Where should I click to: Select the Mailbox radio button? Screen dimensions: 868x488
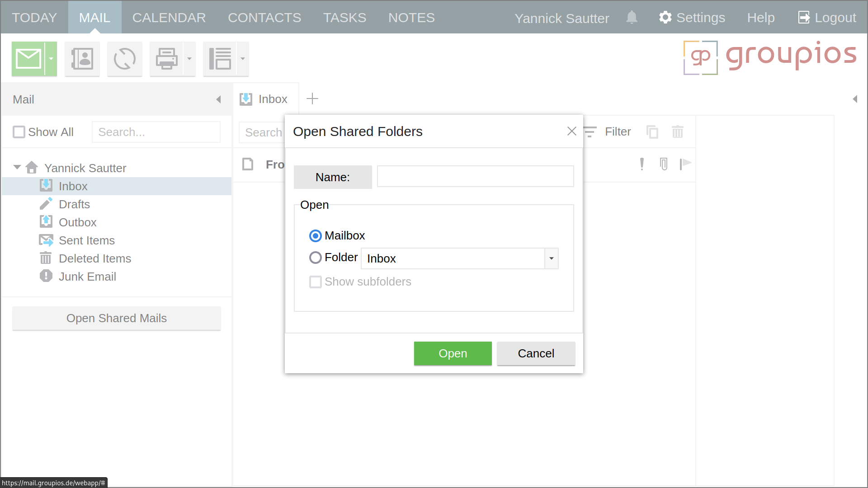point(315,235)
